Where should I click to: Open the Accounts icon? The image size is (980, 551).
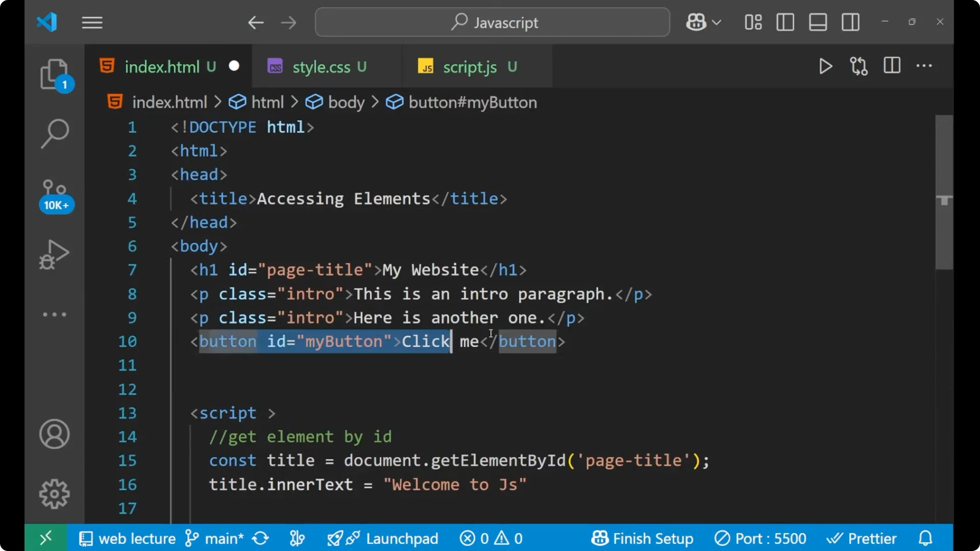click(x=54, y=434)
